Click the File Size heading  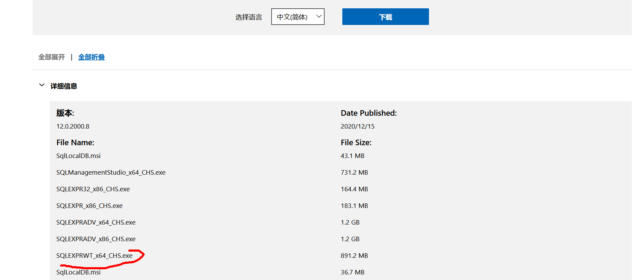(356, 142)
